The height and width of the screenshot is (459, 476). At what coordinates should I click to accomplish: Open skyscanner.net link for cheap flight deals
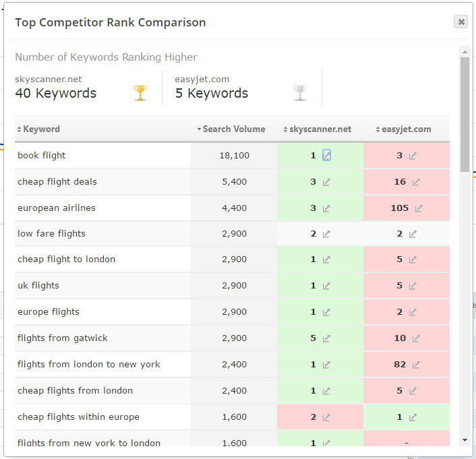coord(326,182)
